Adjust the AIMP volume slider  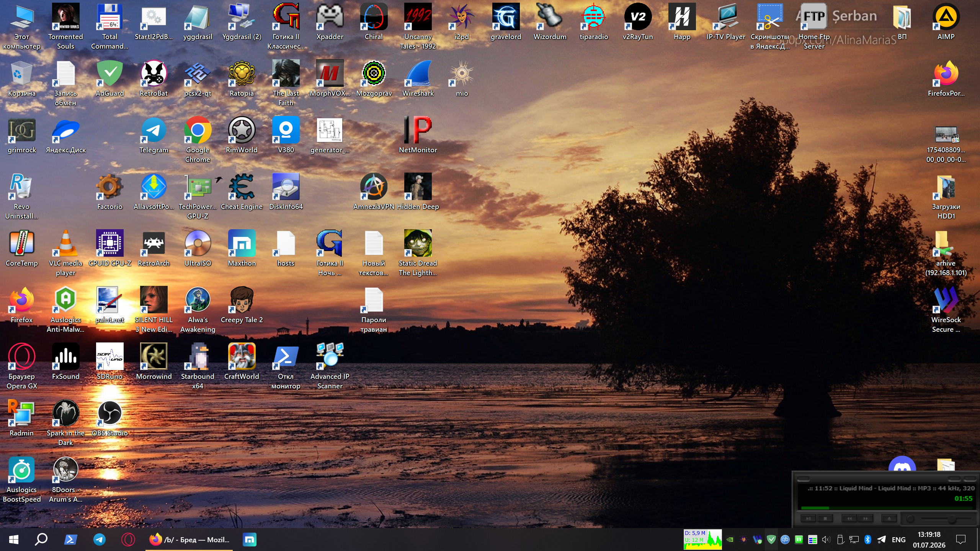[x=946, y=519]
